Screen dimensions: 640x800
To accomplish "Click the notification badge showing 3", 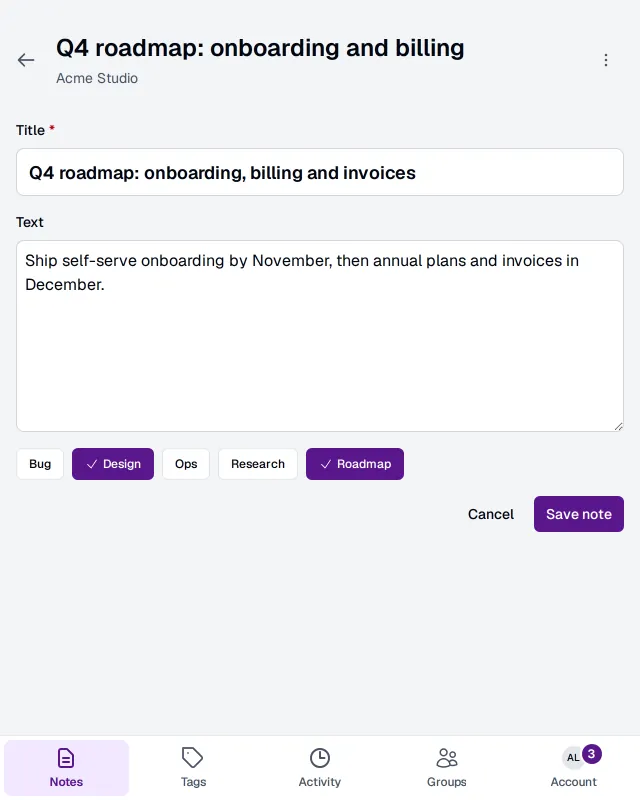I will [x=592, y=754].
